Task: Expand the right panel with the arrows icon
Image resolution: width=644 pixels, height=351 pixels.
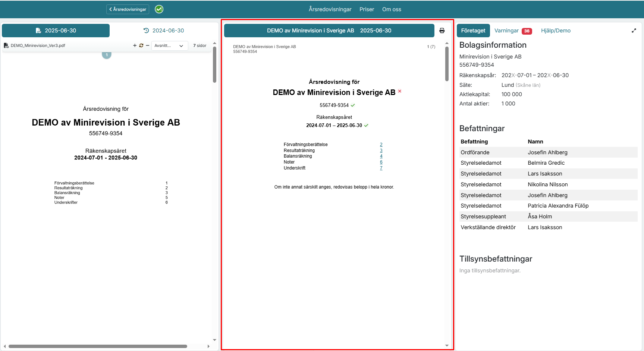Action: tap(634, 31)
